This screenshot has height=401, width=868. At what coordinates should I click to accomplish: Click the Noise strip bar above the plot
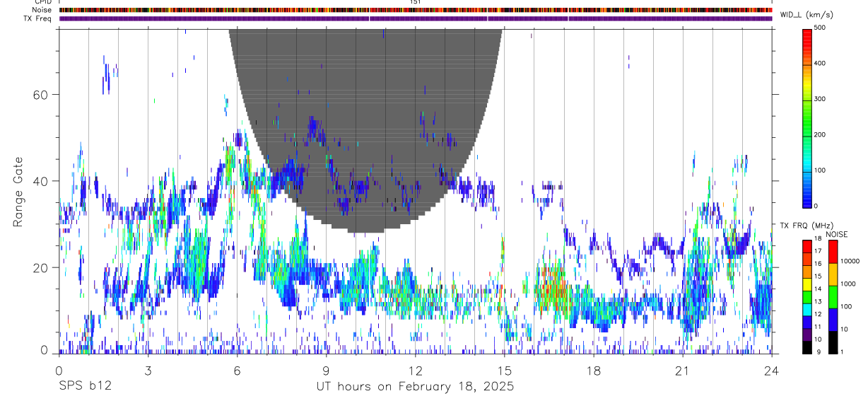tap(416, 10)
